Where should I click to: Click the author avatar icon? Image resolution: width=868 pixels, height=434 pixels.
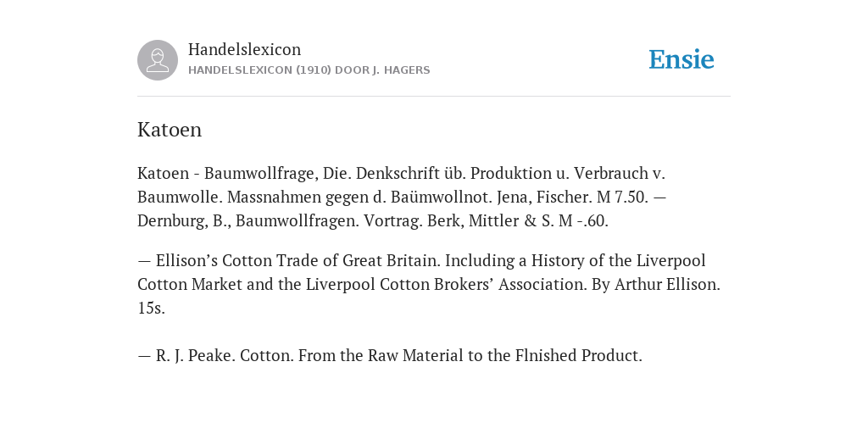(158, 60)
